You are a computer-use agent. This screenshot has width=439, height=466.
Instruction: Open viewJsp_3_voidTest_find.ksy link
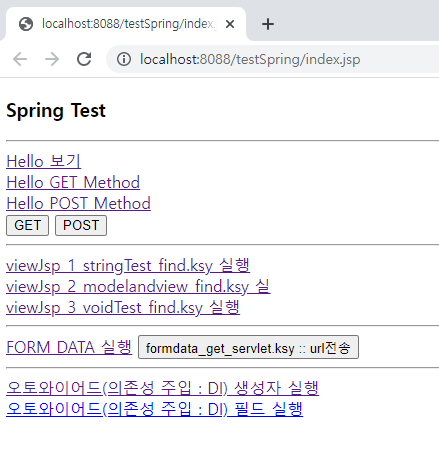pos(123,307)
